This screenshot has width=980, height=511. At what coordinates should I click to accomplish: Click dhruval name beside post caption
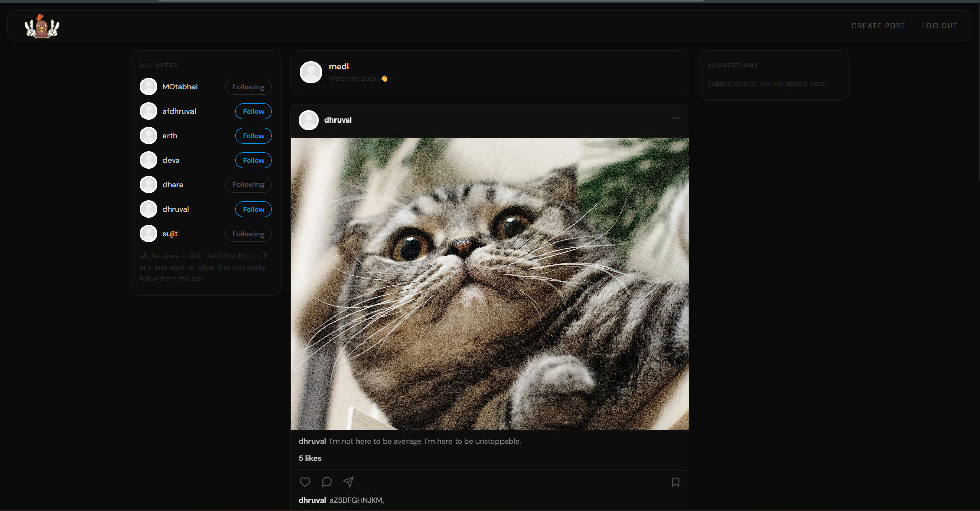point(312,441)
